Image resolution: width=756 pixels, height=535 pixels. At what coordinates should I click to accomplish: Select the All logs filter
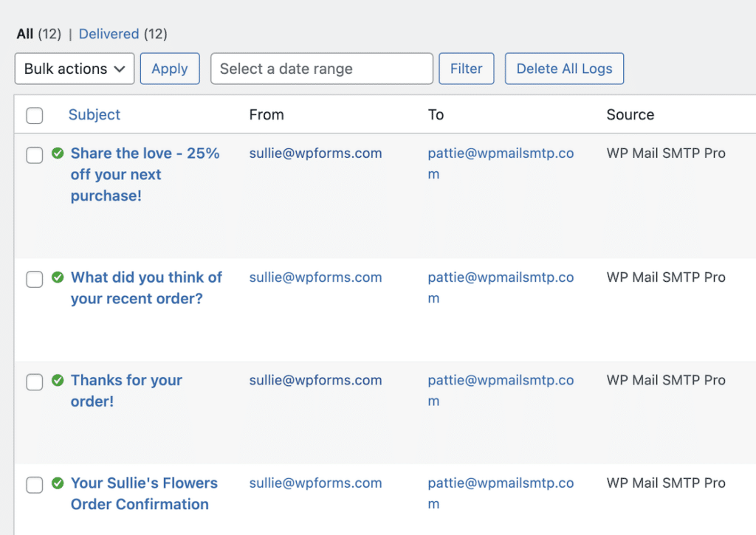(x=24, y=34)
